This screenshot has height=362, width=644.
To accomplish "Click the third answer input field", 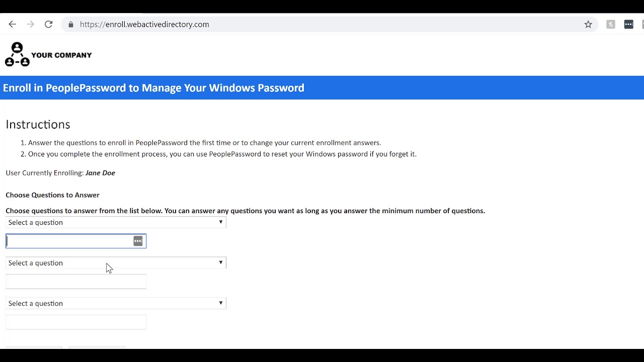I will click(76, 322).
